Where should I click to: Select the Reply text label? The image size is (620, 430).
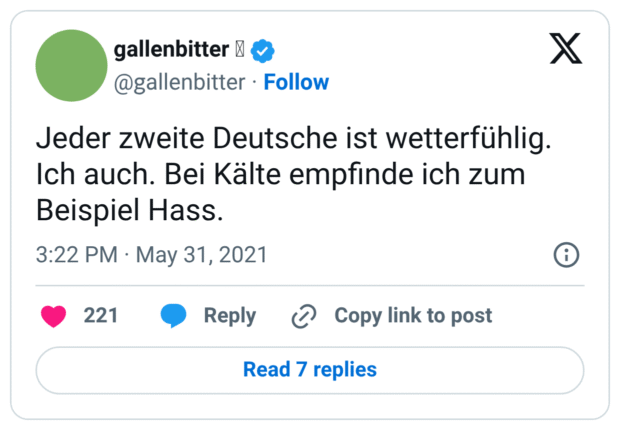tap(229, 316)
